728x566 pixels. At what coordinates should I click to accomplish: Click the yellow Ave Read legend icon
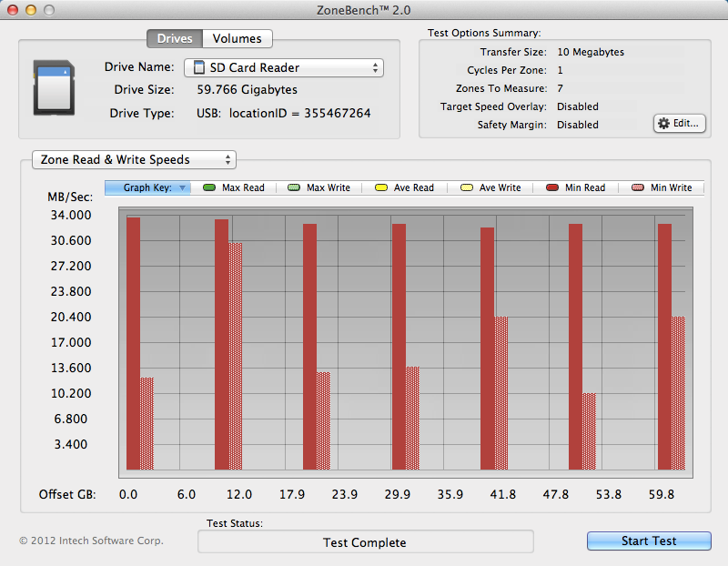(x=380, y=187)
